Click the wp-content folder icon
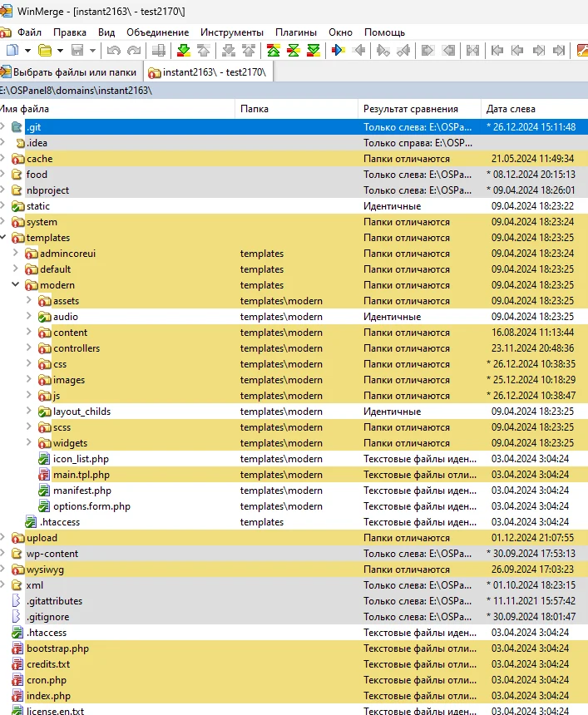Viewport: 588px width, 715px height. [17, 554]
